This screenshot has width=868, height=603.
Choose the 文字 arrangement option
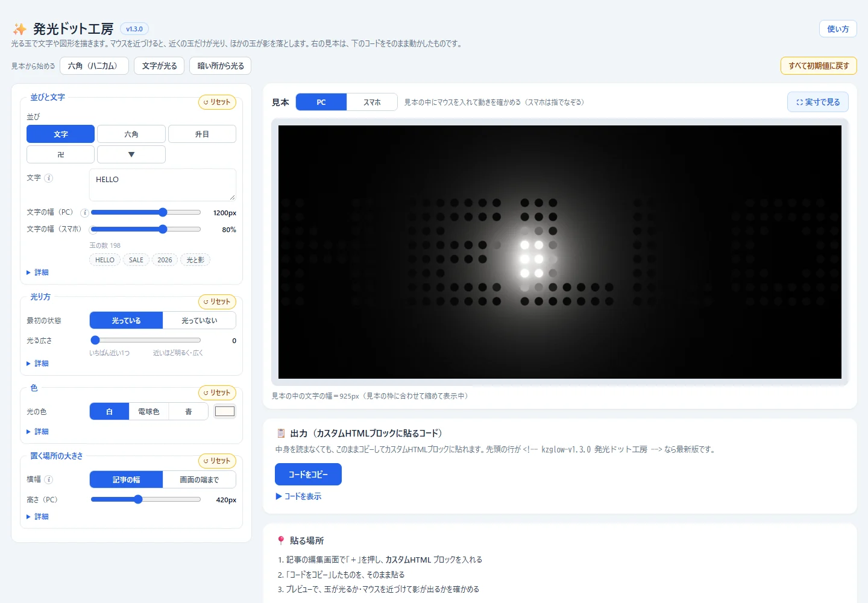coord(60,134)
